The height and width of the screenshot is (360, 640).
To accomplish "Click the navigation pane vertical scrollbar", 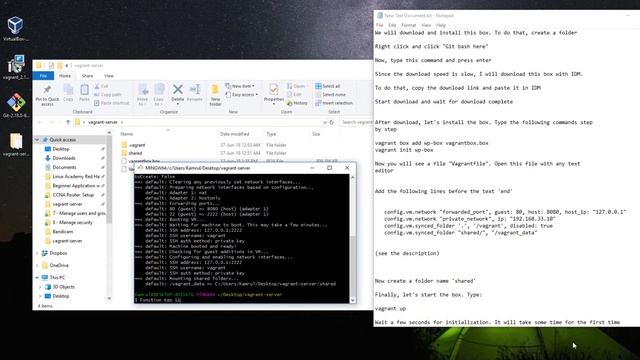I will [x=109, y=216].
